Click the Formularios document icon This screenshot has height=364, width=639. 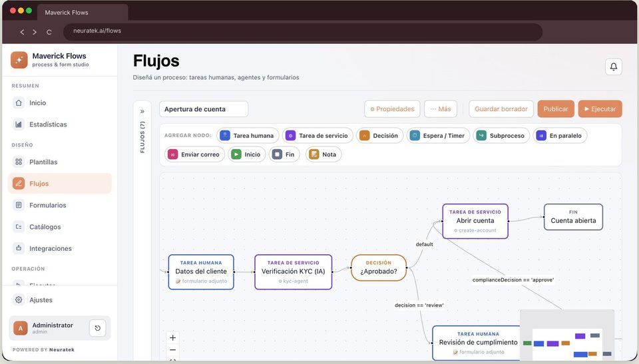[19, 205]
